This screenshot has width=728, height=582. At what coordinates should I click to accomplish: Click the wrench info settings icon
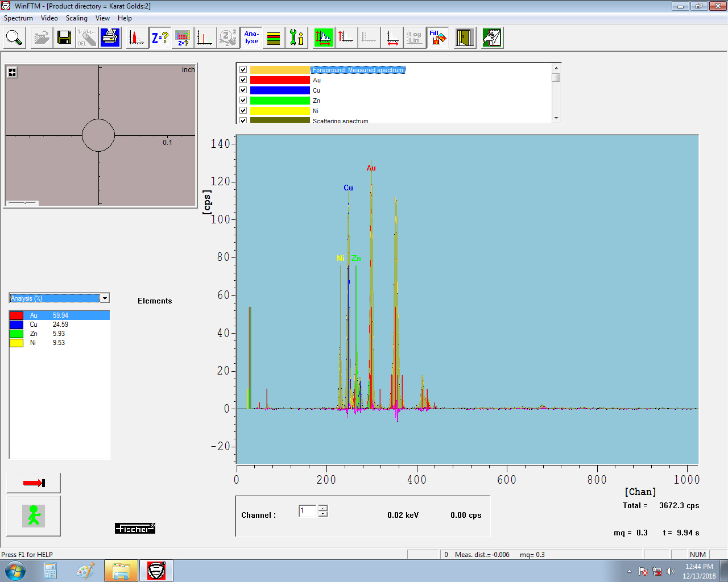click(296, 38)
